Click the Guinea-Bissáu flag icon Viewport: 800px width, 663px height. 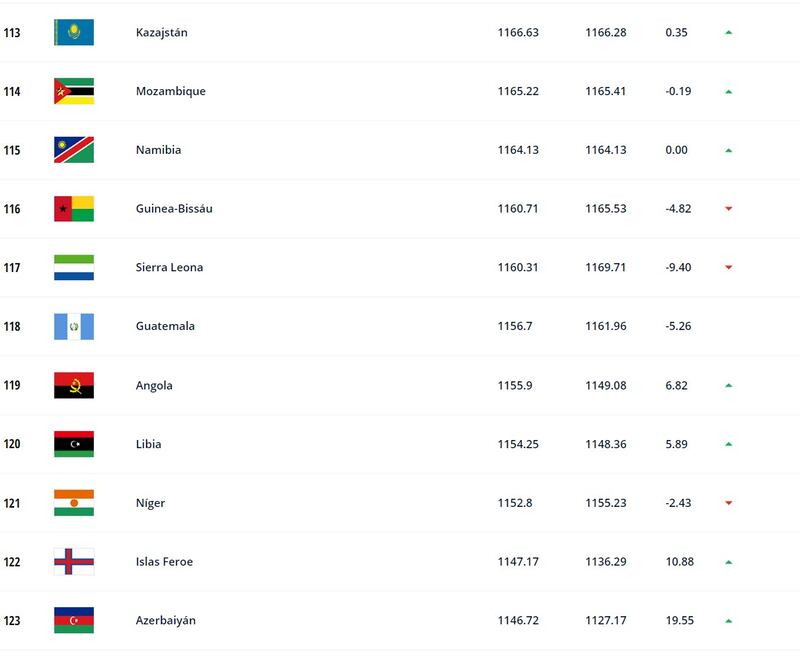click(74, 209)
